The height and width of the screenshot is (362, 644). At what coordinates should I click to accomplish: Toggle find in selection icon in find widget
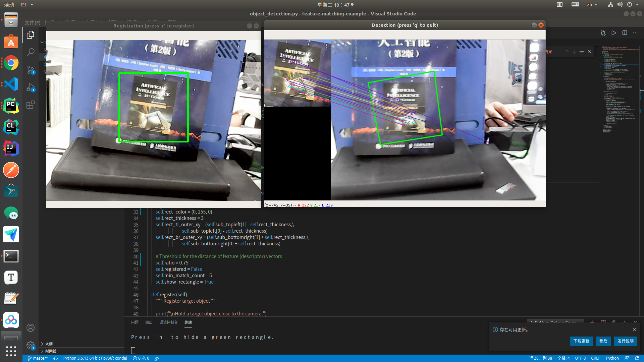[582, 52]
